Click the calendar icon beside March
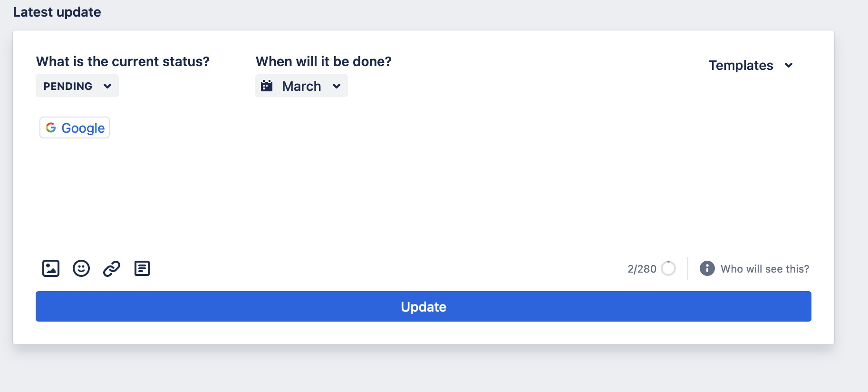868x392 pixels. (267, 86)
